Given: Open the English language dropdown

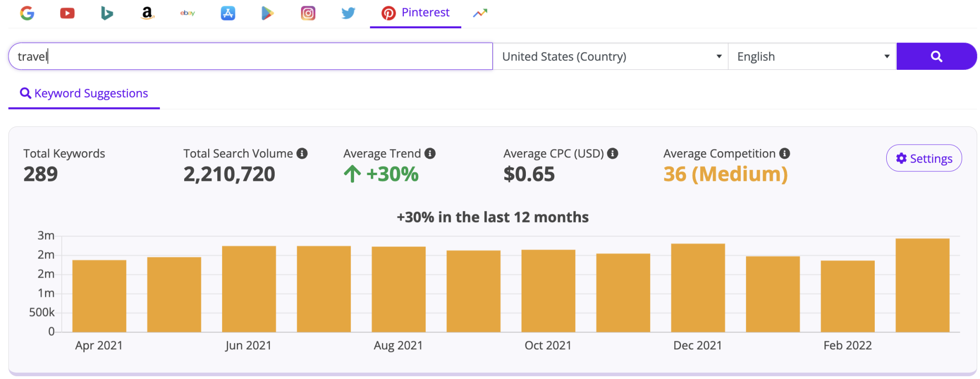Looking at the screenshot, I should [x=812, y=56].
